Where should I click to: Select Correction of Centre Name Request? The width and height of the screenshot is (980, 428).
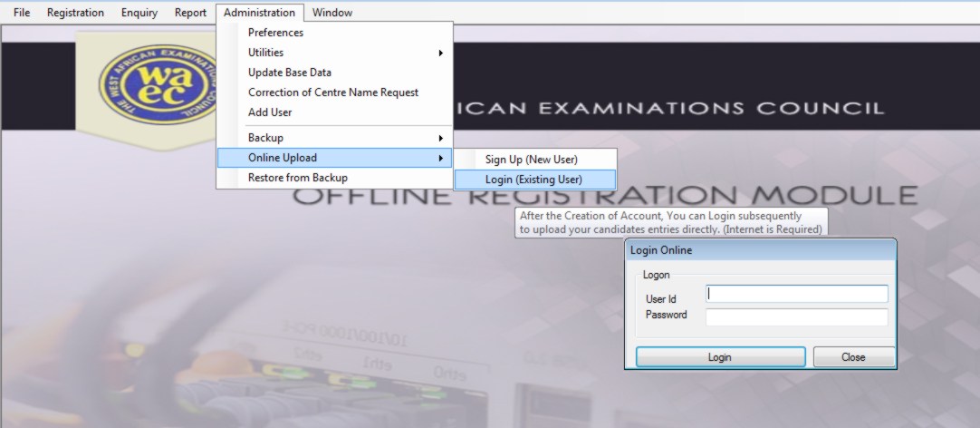coord(334,92)
